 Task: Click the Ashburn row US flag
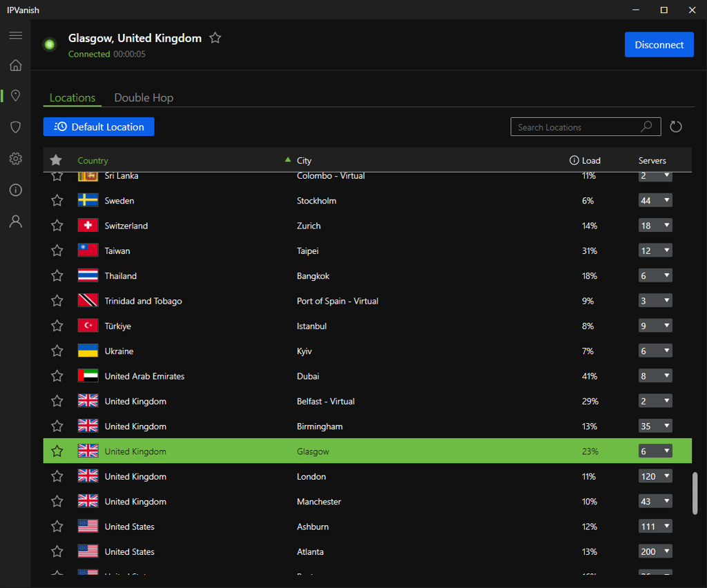pyautogui.click(x=88, y=526)
